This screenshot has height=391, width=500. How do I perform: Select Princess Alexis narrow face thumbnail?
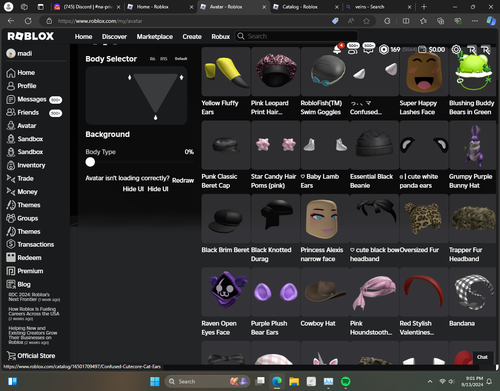point(325,218)
